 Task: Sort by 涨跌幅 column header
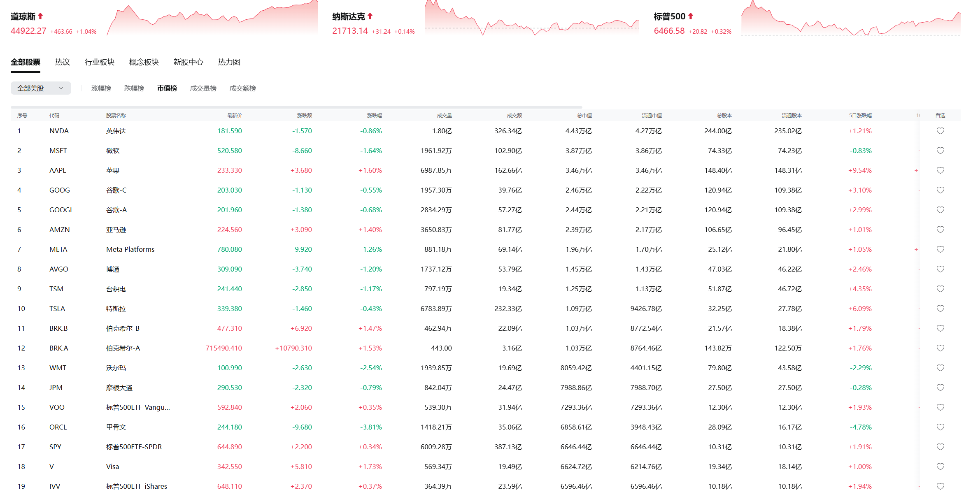tap(375, 116)
